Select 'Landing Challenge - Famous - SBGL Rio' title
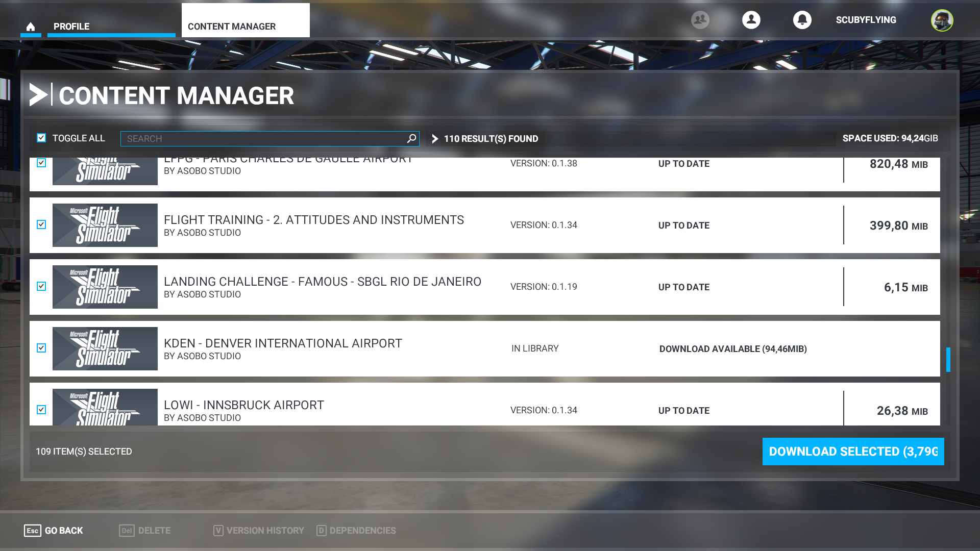 (323, 282)
